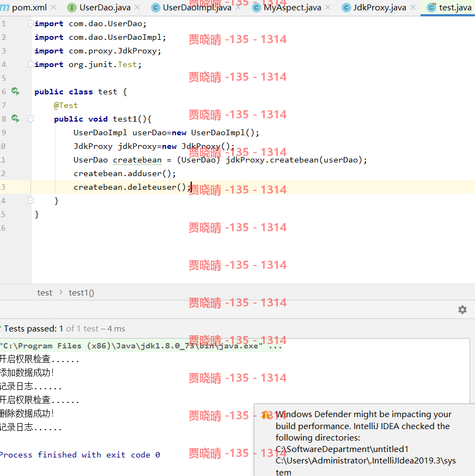
Task: Click 'import com.proxy.JdkProxy;' code line
Action: click(x=98, y=51)
